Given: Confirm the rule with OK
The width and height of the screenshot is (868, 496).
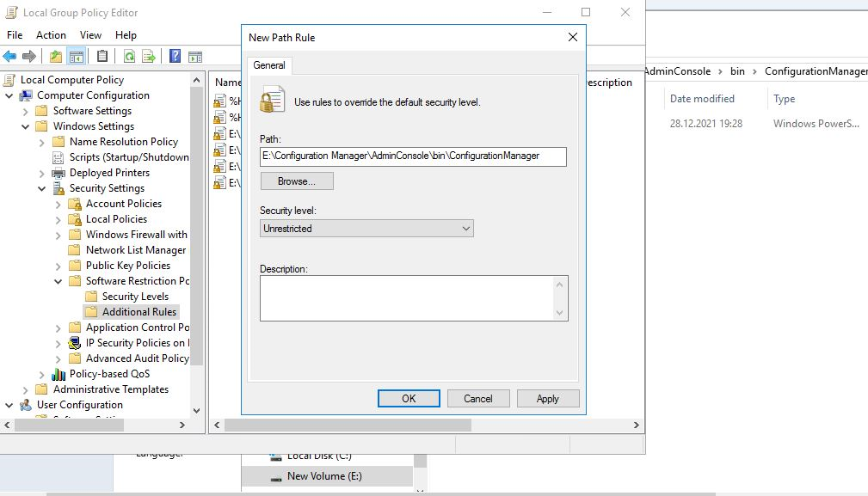Looking at the screenshot, I should 409,399.
